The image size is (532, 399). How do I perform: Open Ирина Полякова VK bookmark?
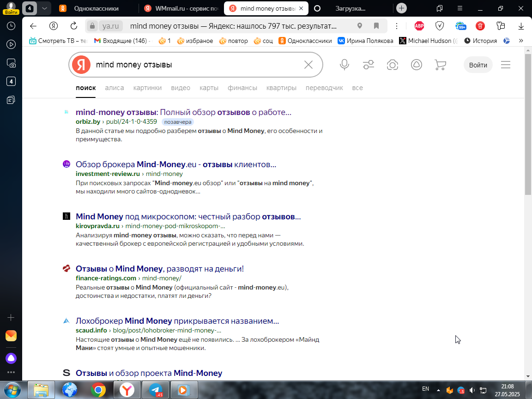pos(365,41)
